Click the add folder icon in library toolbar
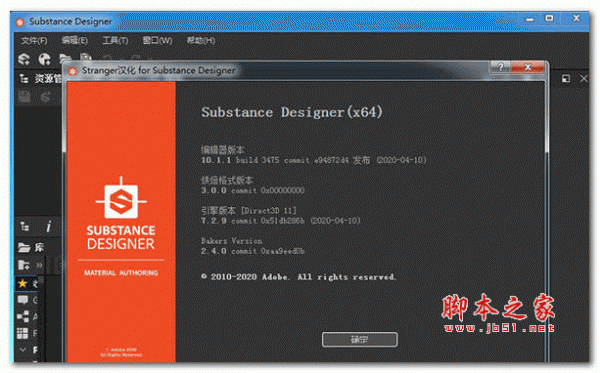Image resolution: width=600 pixels, height=373 pixels. 24,265
